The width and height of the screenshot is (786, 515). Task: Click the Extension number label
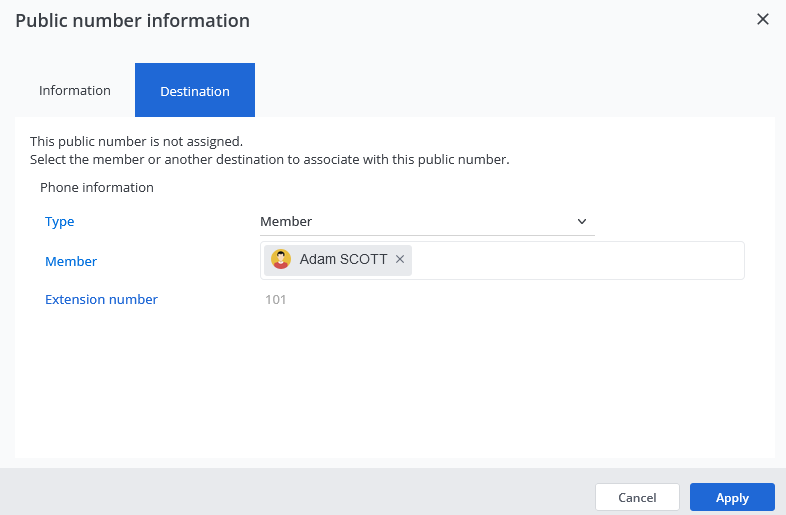click(101, 299)
